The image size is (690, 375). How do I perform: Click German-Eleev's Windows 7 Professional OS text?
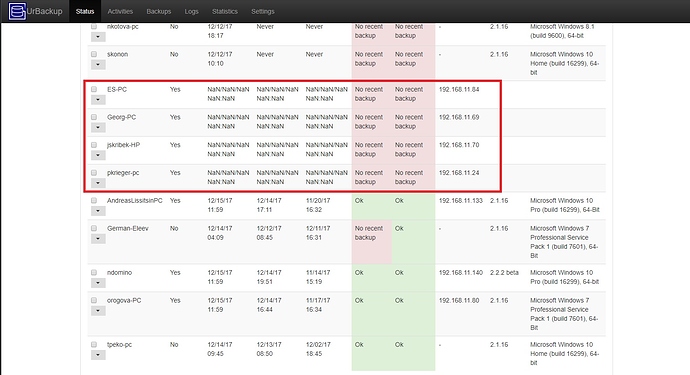tap(564, 242)
